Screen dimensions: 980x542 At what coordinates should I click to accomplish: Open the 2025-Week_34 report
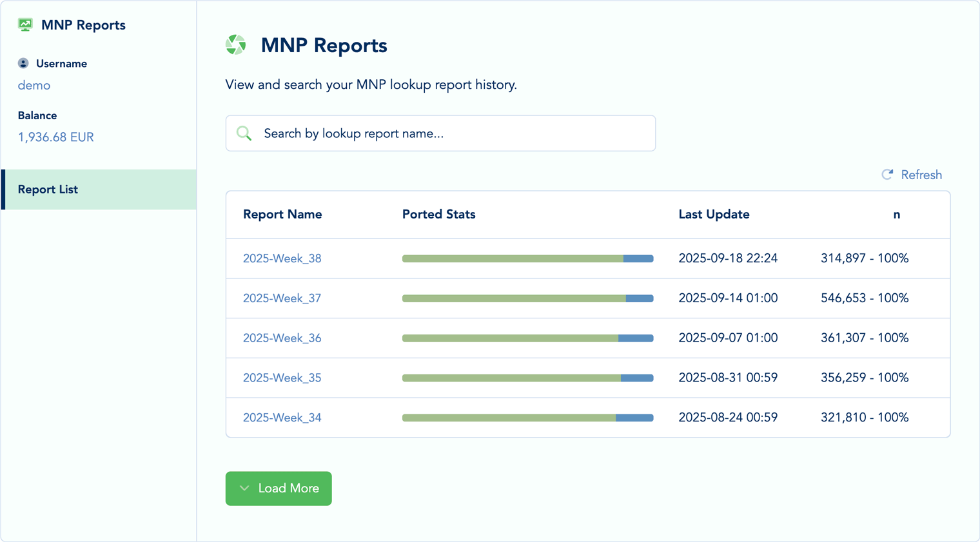(x=282, y=418)
